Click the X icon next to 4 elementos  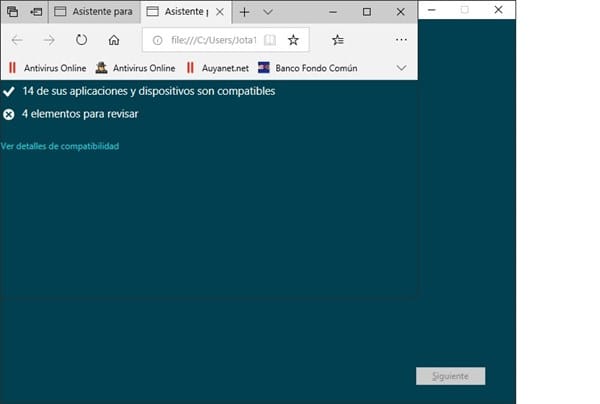pos(8,114)
